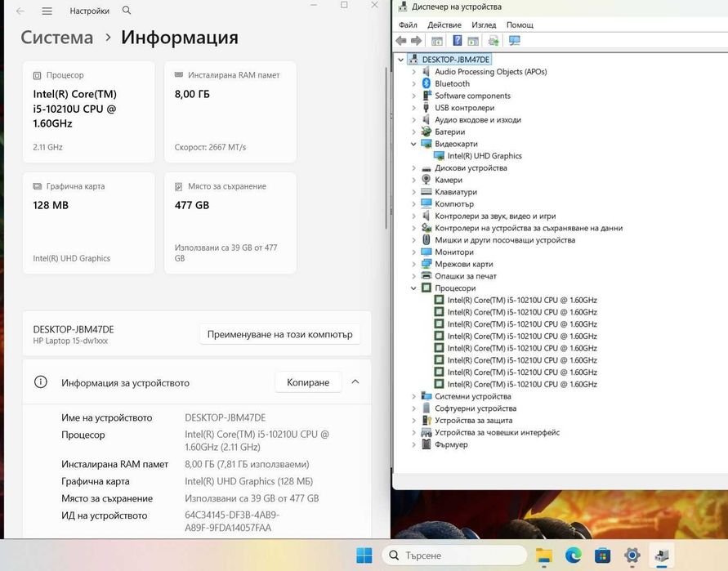Viewport: 728px width, 571px height.
Task: Click the Копиране button
Action: coord(308,382)
